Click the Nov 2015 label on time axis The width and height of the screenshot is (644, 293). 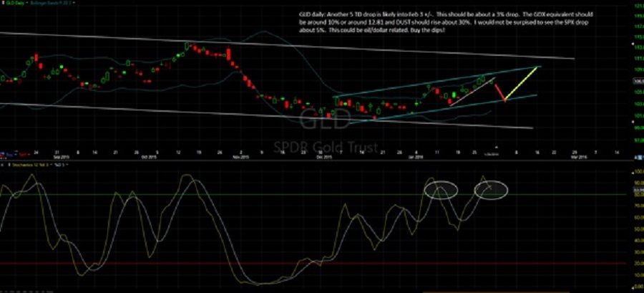(241, 157)
